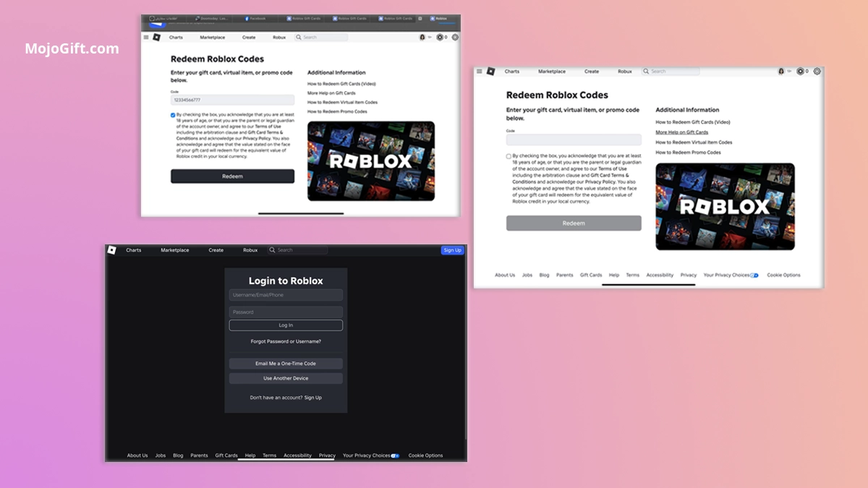868x488 pixels.
Task: Click the Password field
Action: [x=286, y=312]
